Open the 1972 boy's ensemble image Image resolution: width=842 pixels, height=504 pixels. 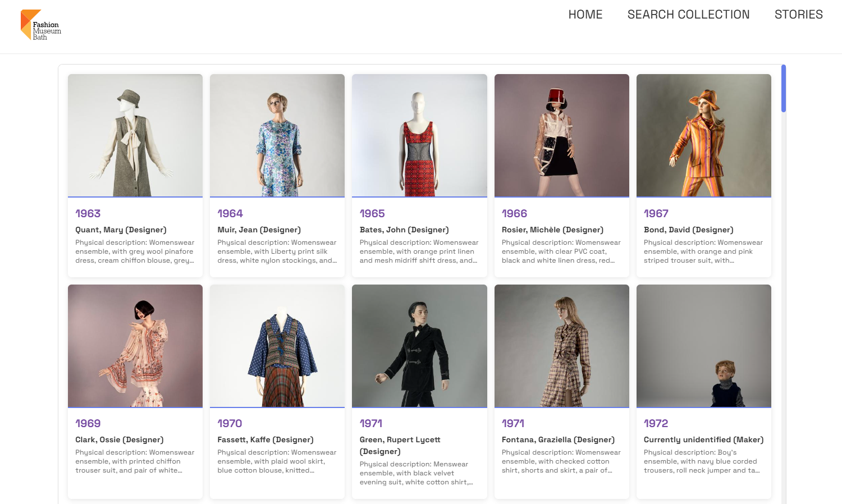pyautogui.click(x=703, y=346)
